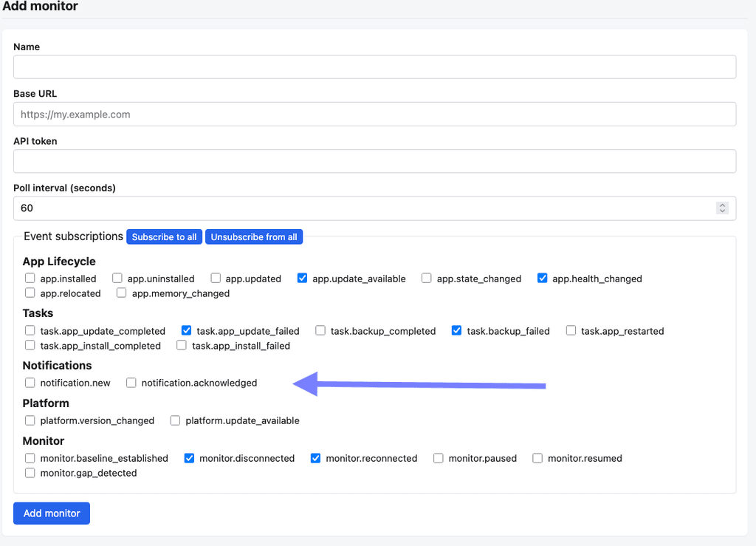Enable monitor.resumed event

(537, 458)
